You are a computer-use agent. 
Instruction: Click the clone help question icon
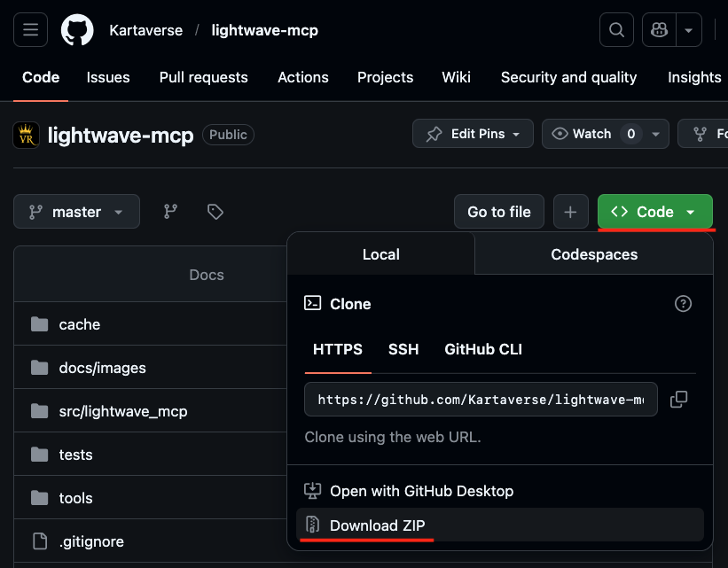(x=683, y=303)
